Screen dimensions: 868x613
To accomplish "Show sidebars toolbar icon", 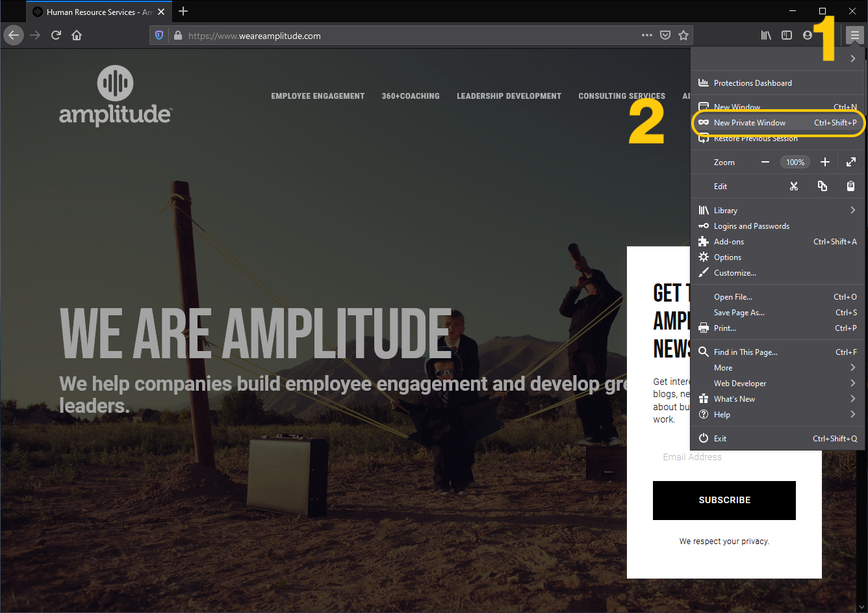I will (787, 35).
